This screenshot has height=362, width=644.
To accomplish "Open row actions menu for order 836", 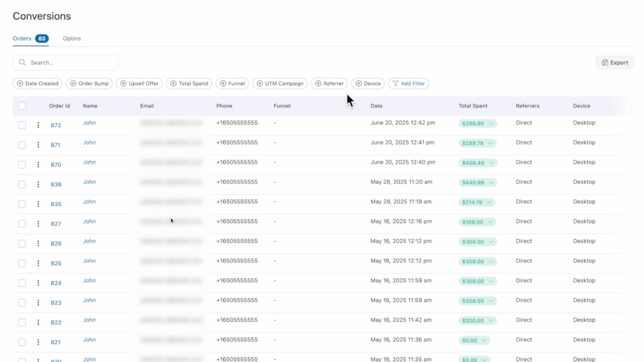I will (38, 184).
